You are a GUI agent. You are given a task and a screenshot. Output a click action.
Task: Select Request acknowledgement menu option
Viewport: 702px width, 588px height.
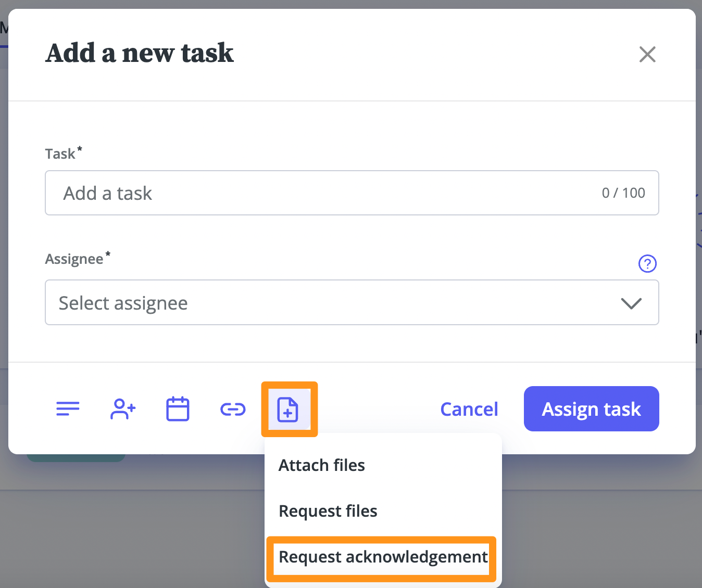383,557
